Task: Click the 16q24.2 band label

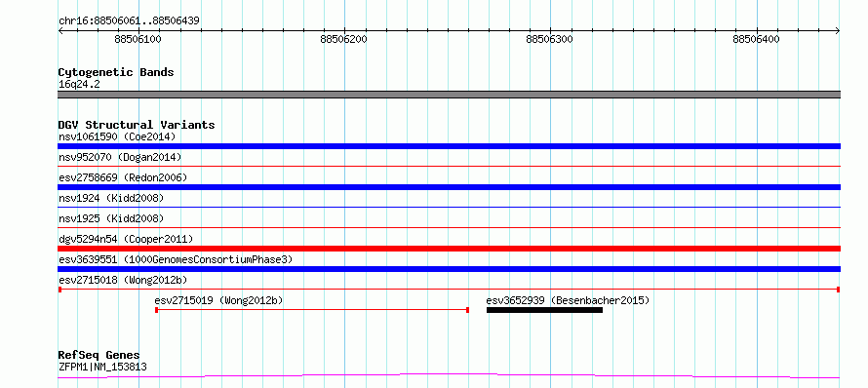Action: (x=79, y=85)
